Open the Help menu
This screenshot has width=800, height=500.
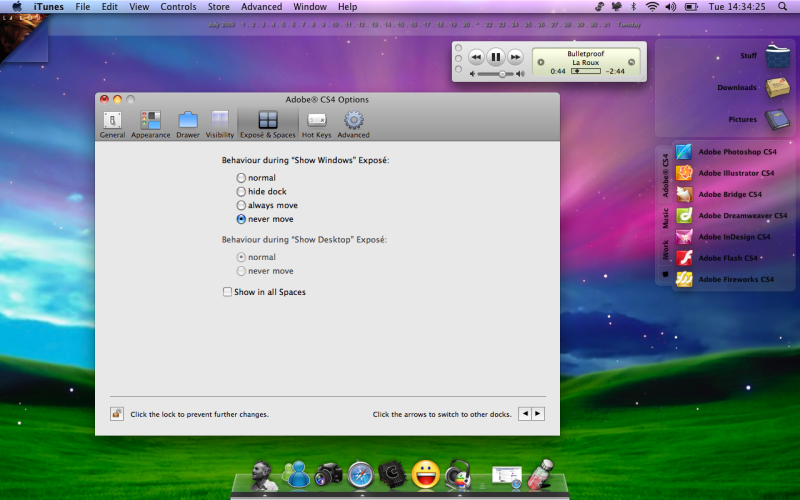pyautogui.click(x=347, y=7)
